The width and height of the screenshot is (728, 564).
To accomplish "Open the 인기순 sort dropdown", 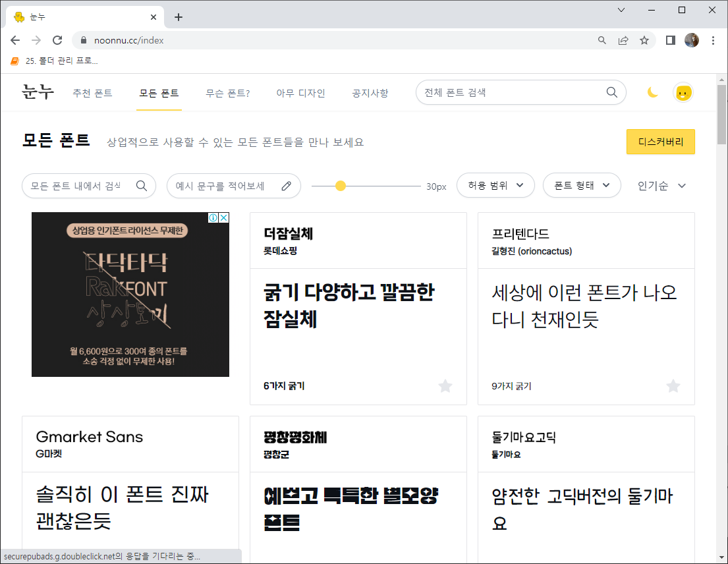I will coord(661,186).
